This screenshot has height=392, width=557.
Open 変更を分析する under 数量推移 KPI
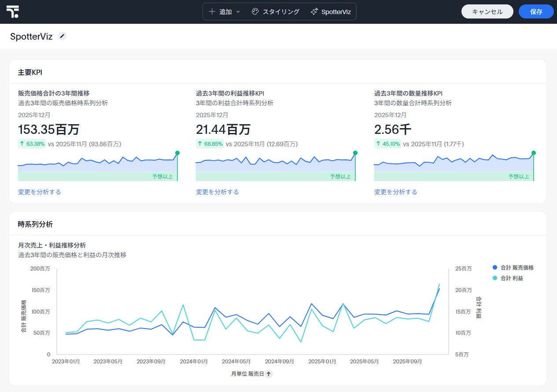(395, 192)
